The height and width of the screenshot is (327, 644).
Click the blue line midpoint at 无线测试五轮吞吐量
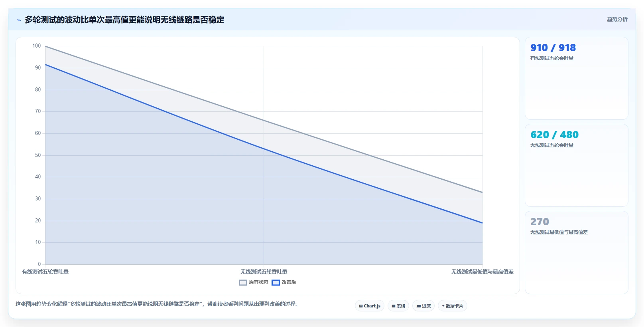264,149
